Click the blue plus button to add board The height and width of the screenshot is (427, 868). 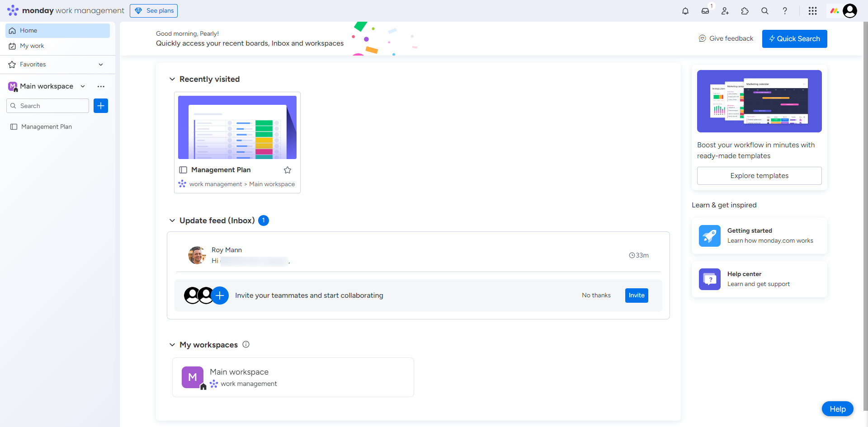tap(100, 105)
